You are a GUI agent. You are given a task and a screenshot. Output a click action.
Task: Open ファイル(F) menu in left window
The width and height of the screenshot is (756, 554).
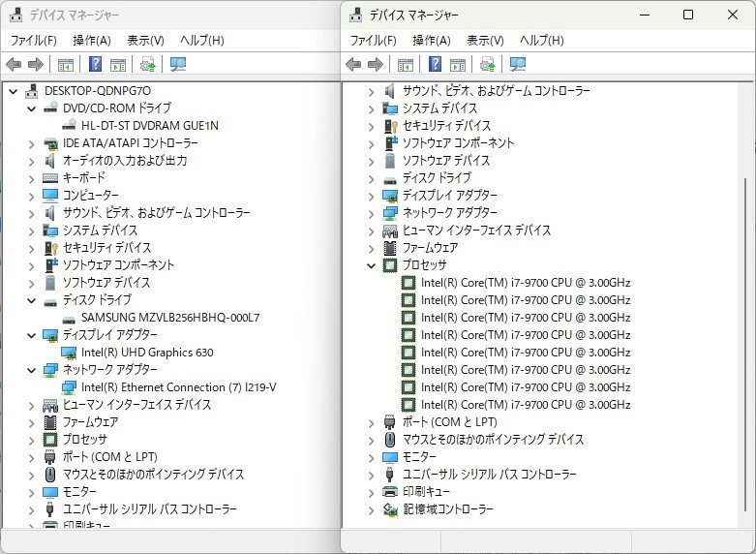(x=33, y=40)
